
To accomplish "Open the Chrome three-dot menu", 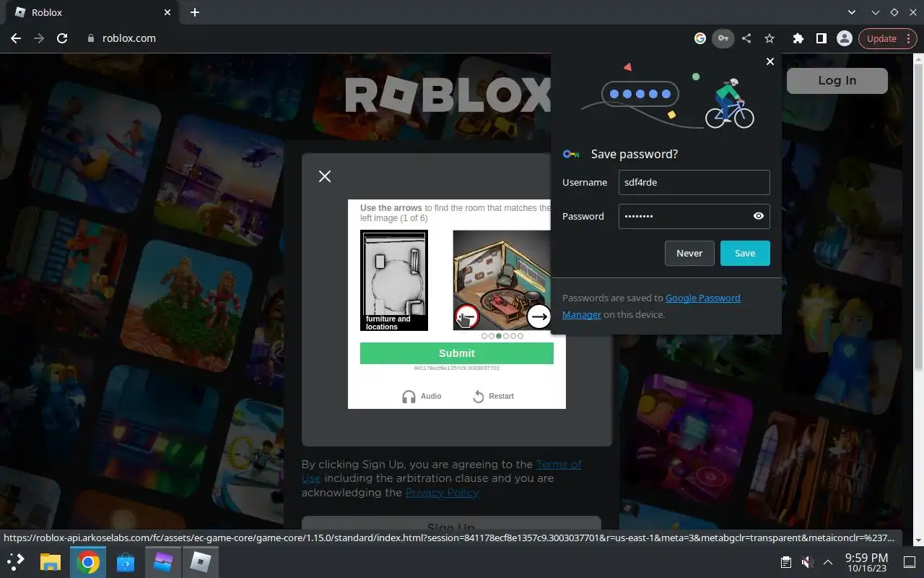I will (908, 38).
